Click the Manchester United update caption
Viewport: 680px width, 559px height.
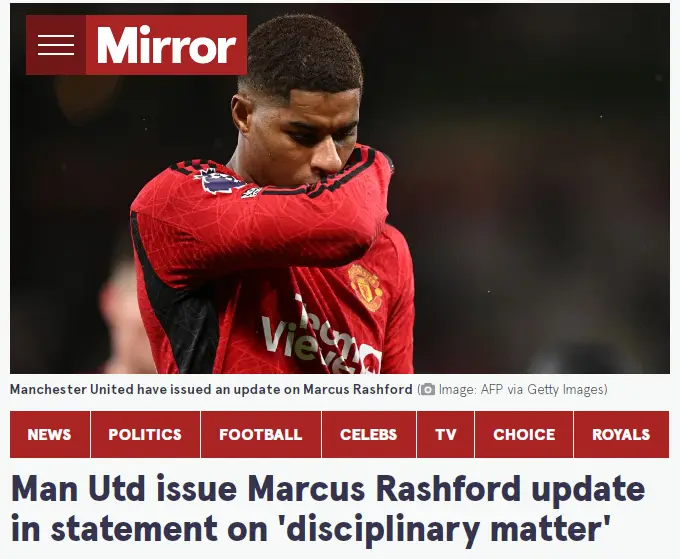point(211,389)
